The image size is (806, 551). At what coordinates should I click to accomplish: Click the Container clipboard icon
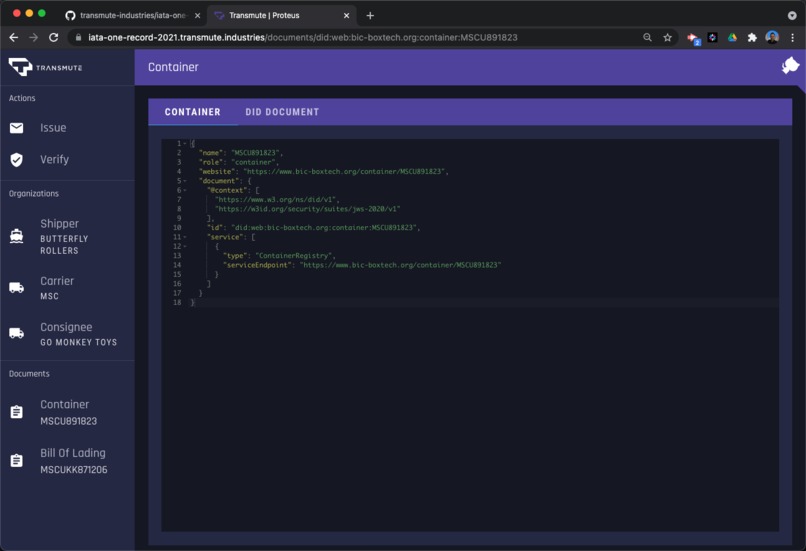click(16, 412)
